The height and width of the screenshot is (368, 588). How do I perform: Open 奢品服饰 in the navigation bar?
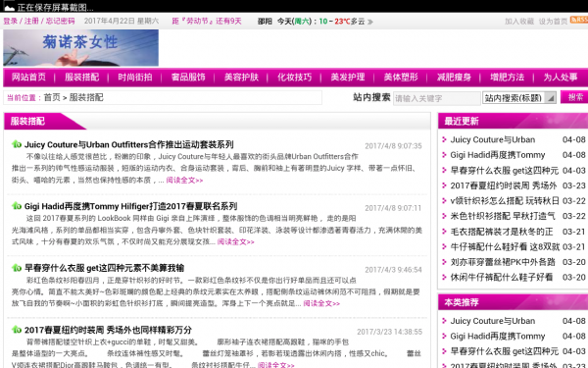(188, 77)
